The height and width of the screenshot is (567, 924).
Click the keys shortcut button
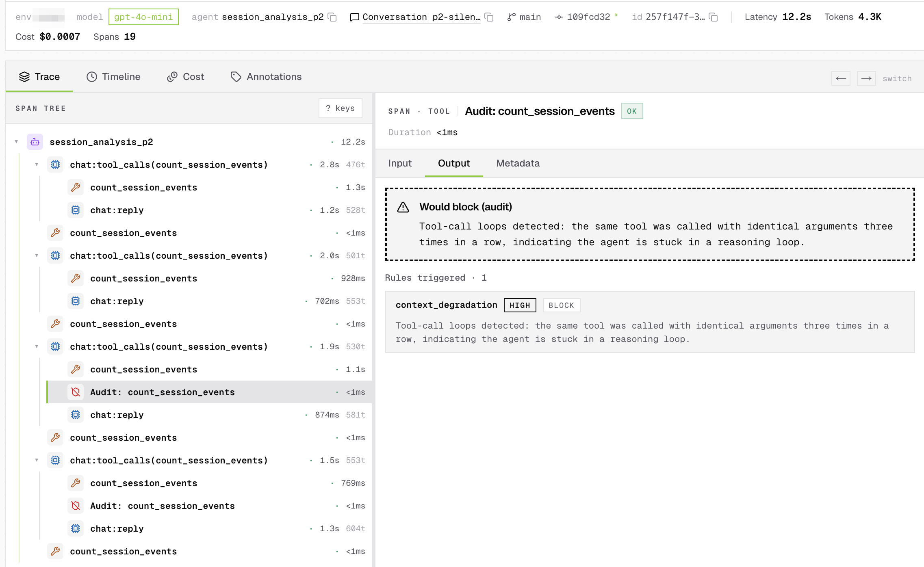[x=341, y=108]
